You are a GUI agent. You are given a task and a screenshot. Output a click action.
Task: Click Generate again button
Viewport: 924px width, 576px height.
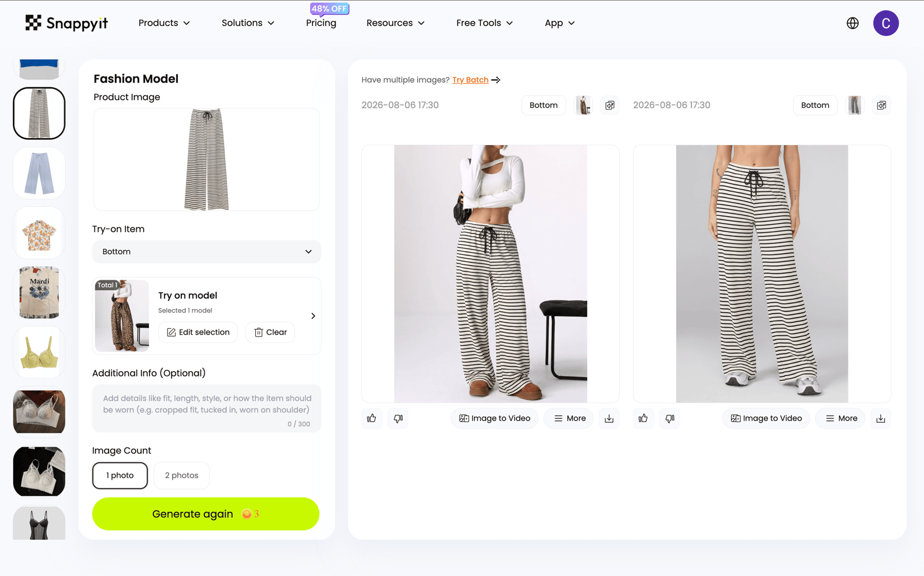tap(206, 514)
